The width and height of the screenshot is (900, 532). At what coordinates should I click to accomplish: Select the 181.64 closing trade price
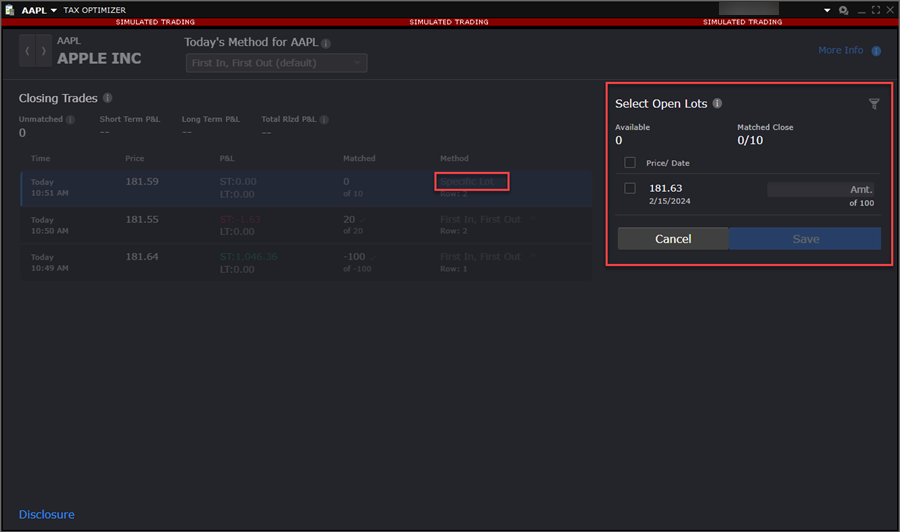[142, 257]
